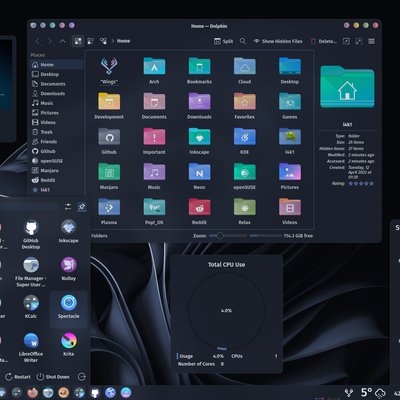
Task: Click the Delete button in Dolphin toolbar
Action: [324, 41]
